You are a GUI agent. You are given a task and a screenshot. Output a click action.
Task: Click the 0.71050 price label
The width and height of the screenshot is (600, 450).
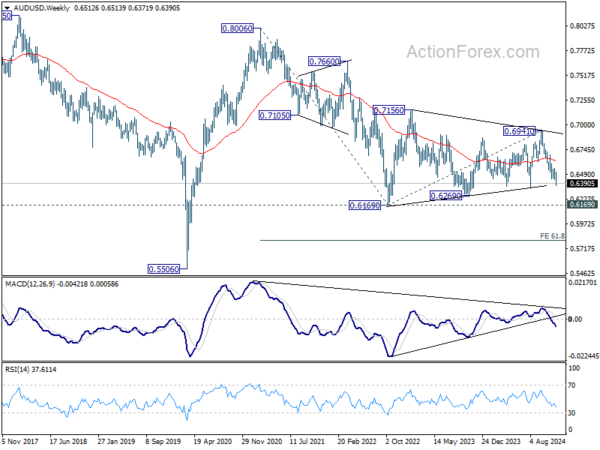274,115
